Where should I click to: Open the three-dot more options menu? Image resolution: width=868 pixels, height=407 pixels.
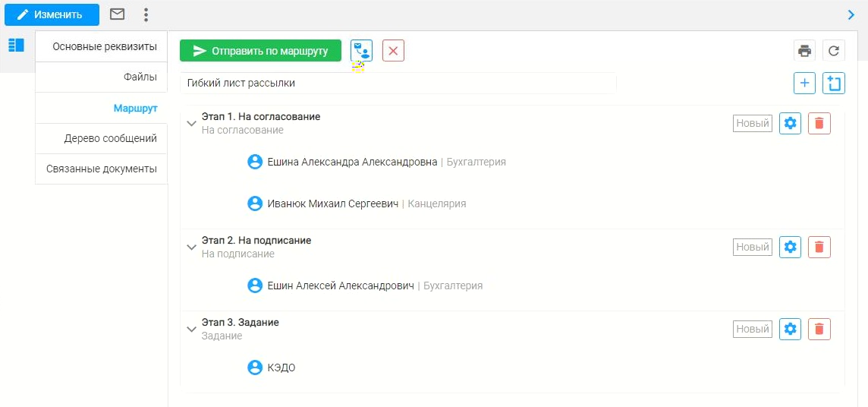pyautogui.click(x=146, y=14)
